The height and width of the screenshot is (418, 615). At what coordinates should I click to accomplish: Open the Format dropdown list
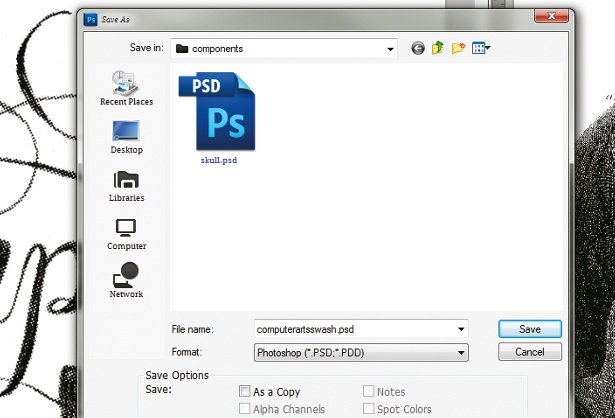(x=361, y=353)
